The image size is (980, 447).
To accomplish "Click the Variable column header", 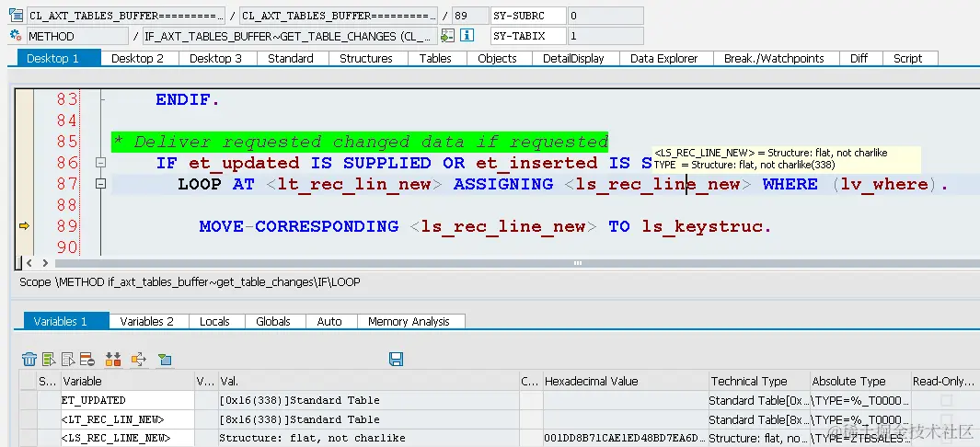I will tap(128, 381).
